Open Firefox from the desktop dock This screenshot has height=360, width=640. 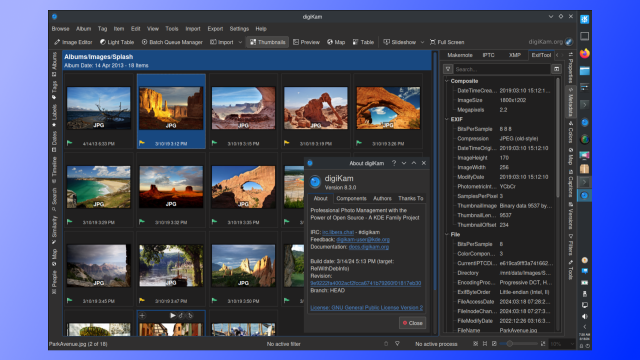(584, 53)
